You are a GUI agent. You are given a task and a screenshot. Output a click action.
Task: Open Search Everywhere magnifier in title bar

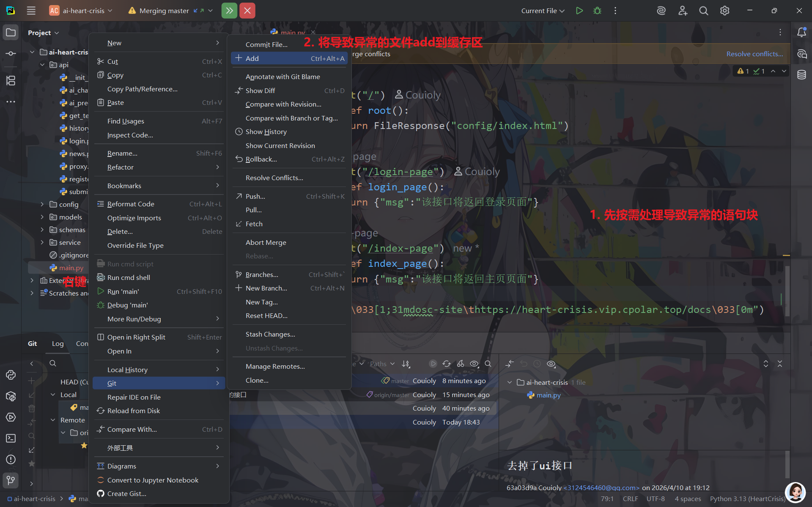(703, 11)
